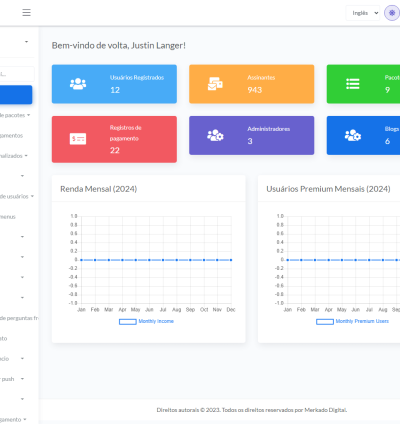Open the sidebar item ending in 'menus'
Viewport: 400px width, 424px height.
[x=8, y=217]
